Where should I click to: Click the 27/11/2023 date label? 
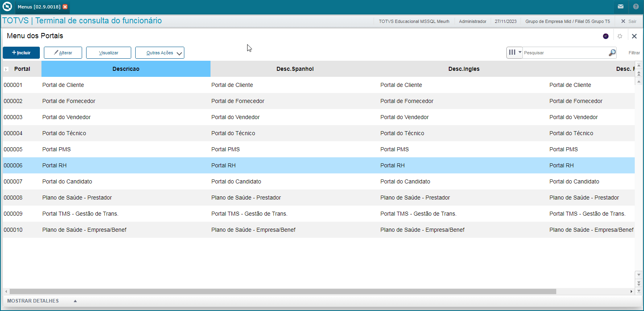506,21
